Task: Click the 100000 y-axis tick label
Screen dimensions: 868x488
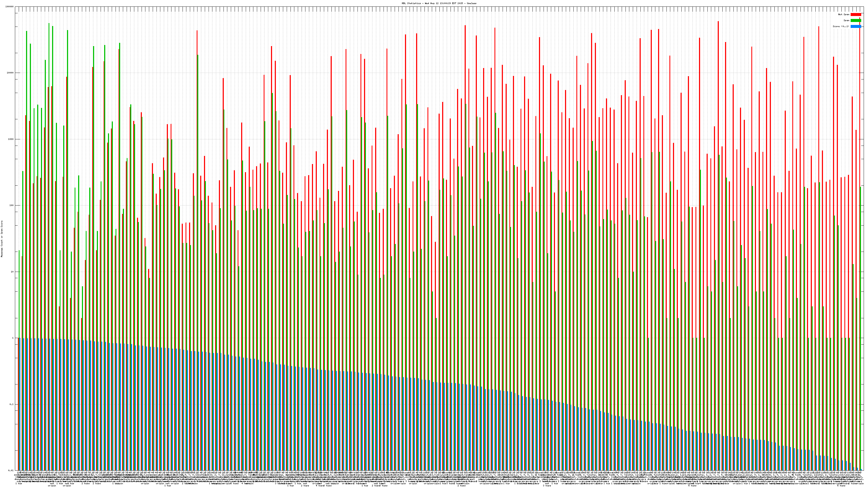Action: (10, 7)
